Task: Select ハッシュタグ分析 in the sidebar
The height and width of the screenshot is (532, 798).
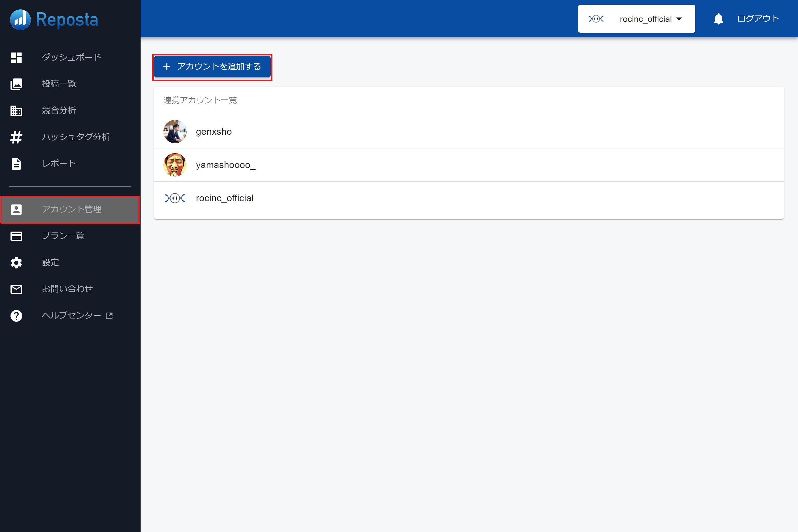Action: [70, 137]
